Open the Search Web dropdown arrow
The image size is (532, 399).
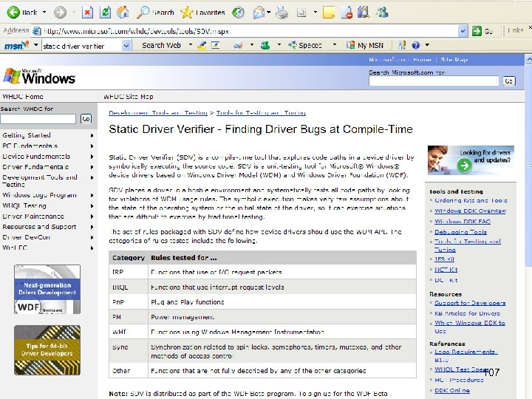[191, 45]
